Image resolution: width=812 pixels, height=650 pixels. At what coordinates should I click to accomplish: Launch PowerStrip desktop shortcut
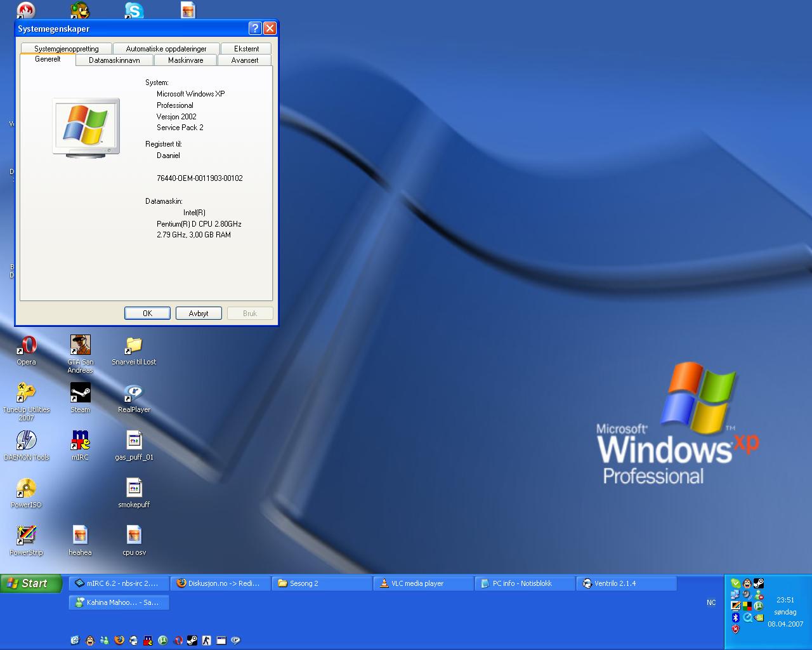(x=26, y=540)
